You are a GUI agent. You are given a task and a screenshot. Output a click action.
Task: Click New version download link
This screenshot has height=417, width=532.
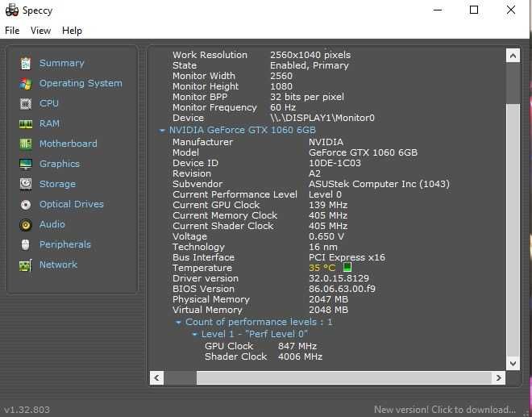445,410
